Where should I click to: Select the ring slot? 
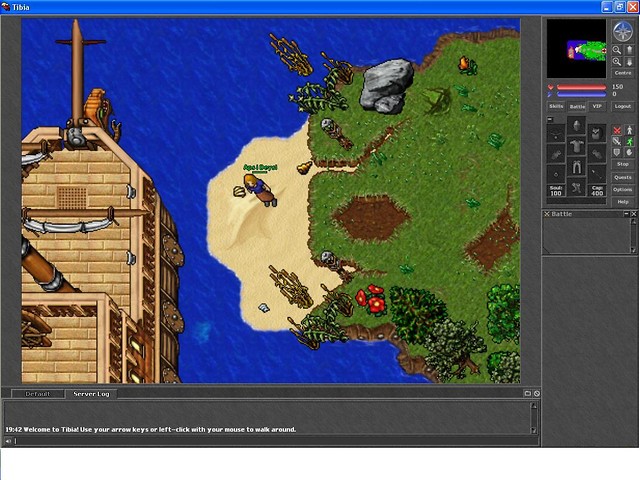pos(556,174)
